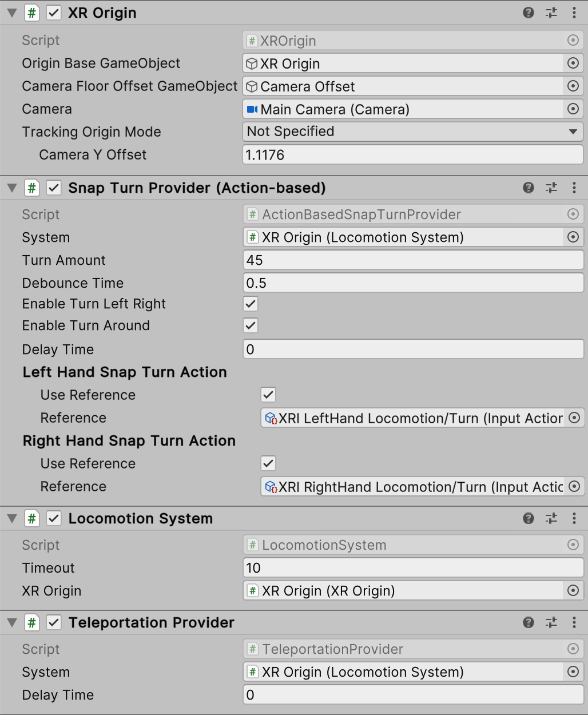
Task: Pick object for Locomotion System XR Origin
Action: pyautogui.click(x=573, y=591)
